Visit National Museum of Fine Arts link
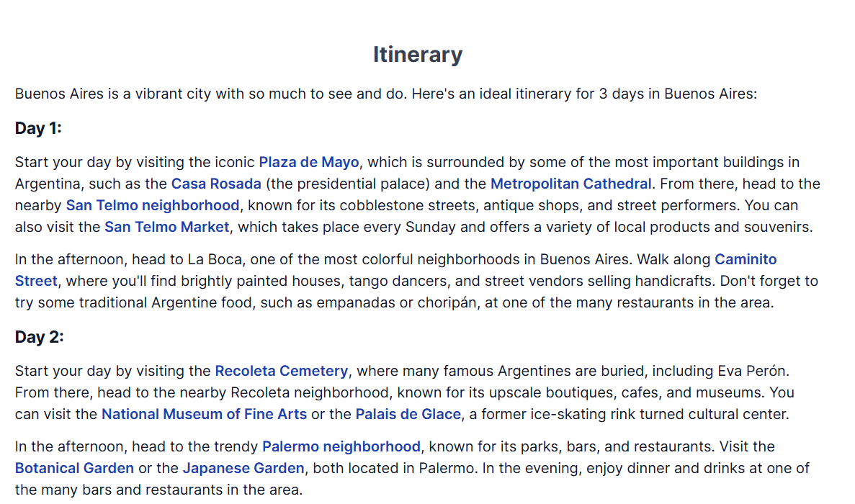The image size is (855, 504). 204,414
